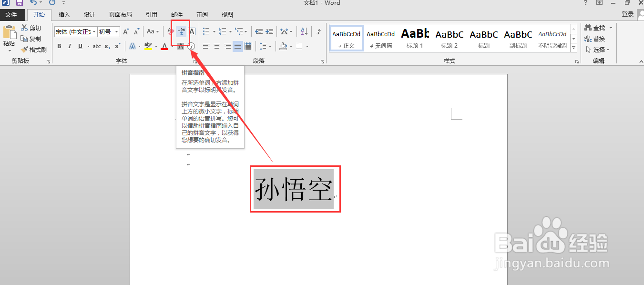Switch to the References (引用) tab

tap(152, 15)
